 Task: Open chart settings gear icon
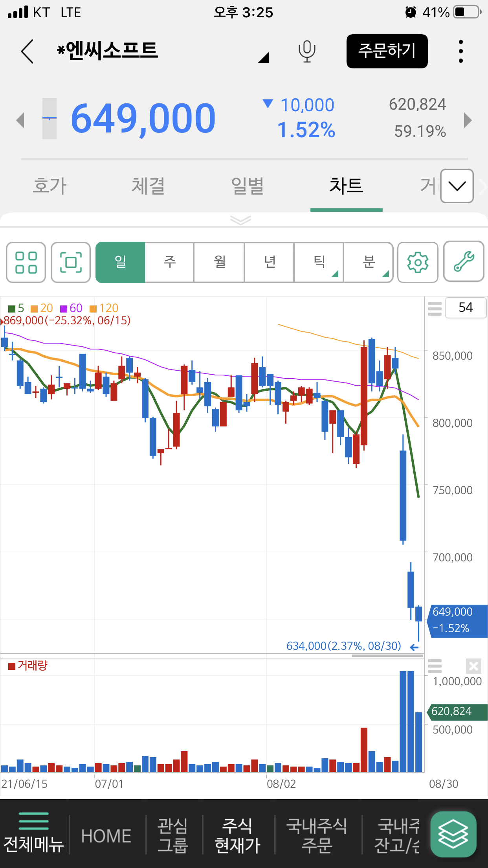(x=418, y=262)
